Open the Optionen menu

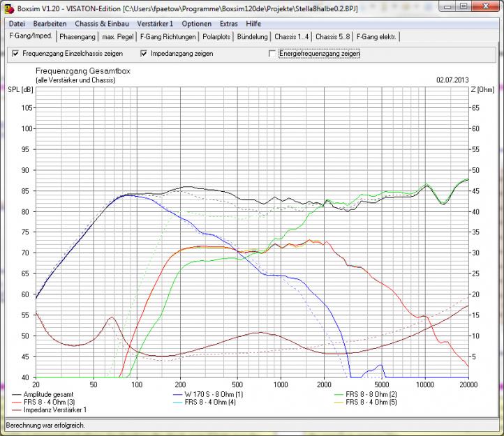click(x=197, y=24)
